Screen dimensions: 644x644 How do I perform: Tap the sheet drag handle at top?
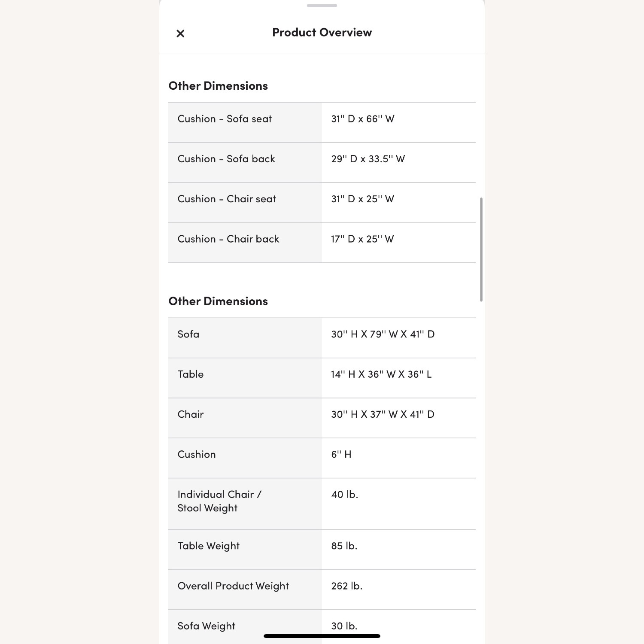(322, 6)
